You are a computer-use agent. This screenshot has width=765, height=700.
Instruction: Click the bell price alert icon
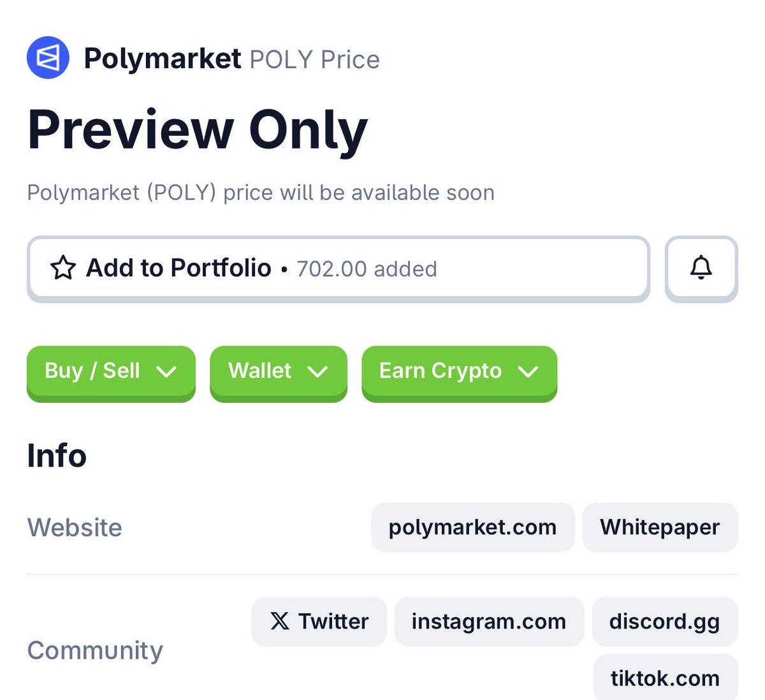click(701, 268)
